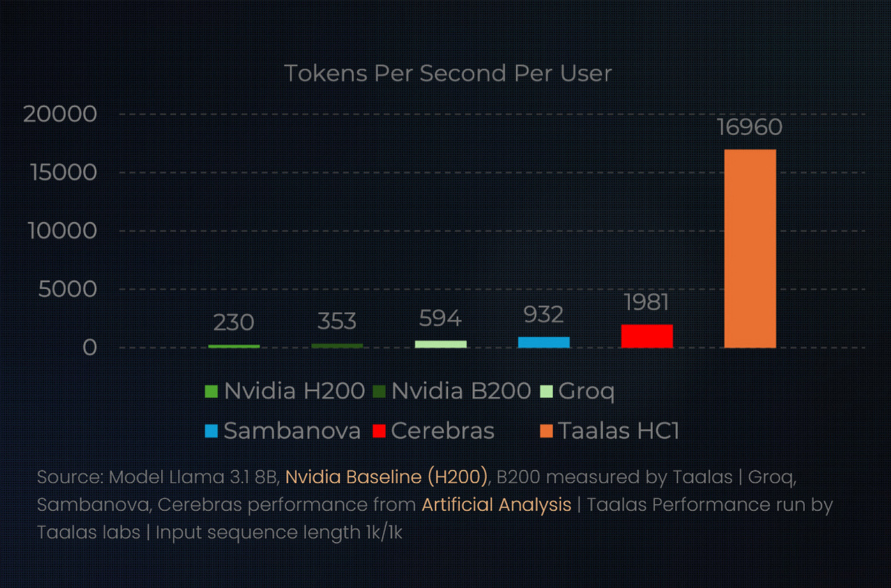The width and height of the screenshot is (891, 588).
Task: Click the Taalas HC1 orange legend swatch
Action: [x=546, y=431]
